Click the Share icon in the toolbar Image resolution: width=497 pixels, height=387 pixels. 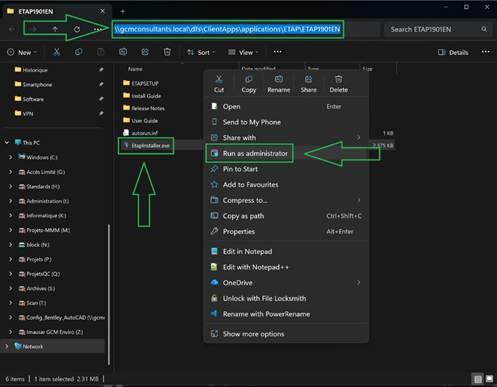pyautogui.click(x=145, y=52)
